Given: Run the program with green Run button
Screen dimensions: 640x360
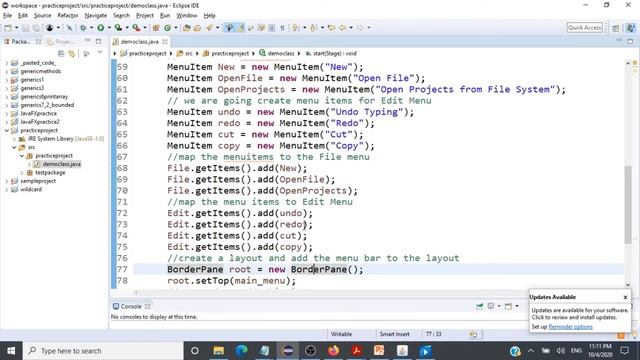Looking at the screenshot, I should point(100,28).
